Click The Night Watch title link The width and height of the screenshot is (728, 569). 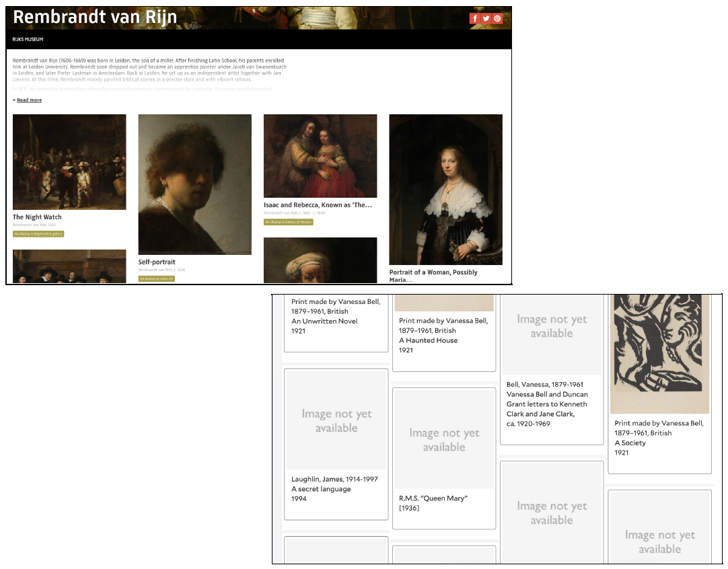(x=37, y=217)
